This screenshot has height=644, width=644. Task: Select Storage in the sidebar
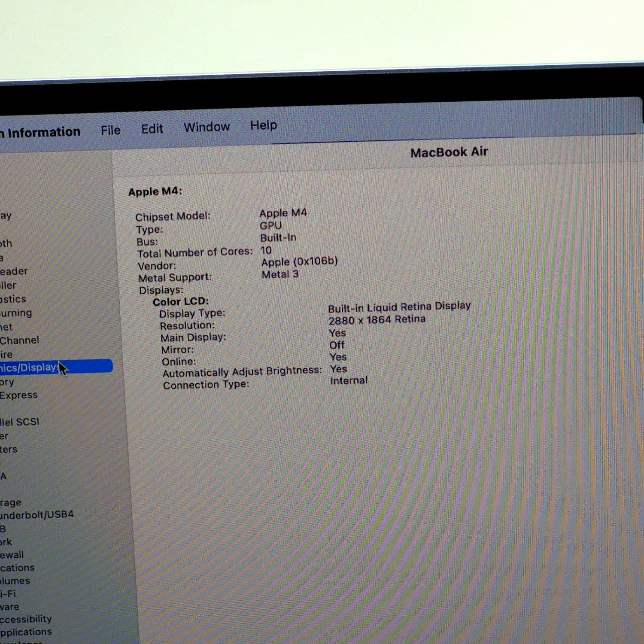[x=11, y=502]
